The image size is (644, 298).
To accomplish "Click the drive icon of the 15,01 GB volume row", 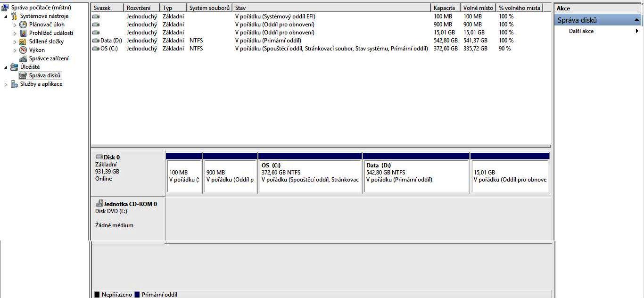I will point(96,33).
